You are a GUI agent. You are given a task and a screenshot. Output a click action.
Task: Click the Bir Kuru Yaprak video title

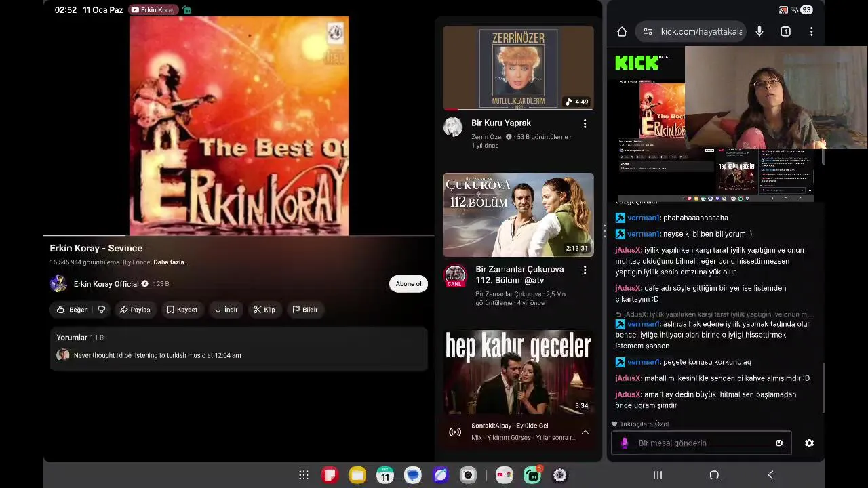click(501, 123)
